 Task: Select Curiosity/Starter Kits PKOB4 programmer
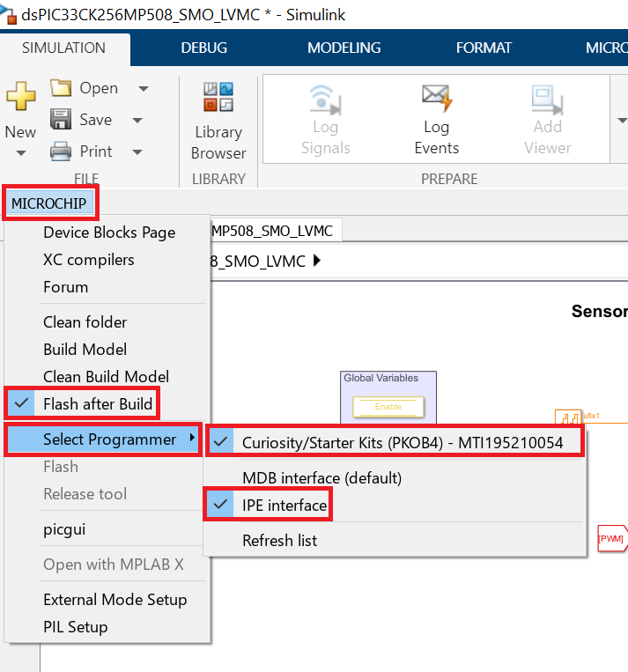(x=394, y=442)
